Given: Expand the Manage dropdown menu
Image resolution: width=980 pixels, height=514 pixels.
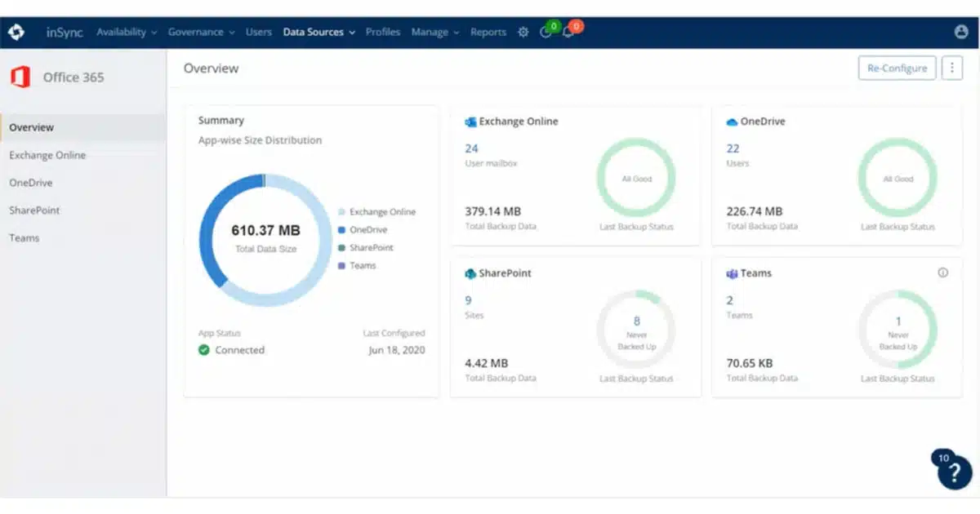Looking at the screenshot, I should [435, 33].
